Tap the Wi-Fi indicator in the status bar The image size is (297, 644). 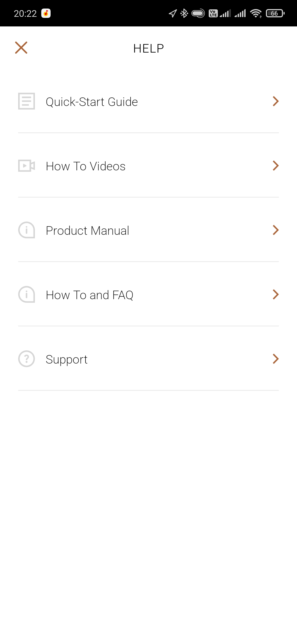point(256,13)
